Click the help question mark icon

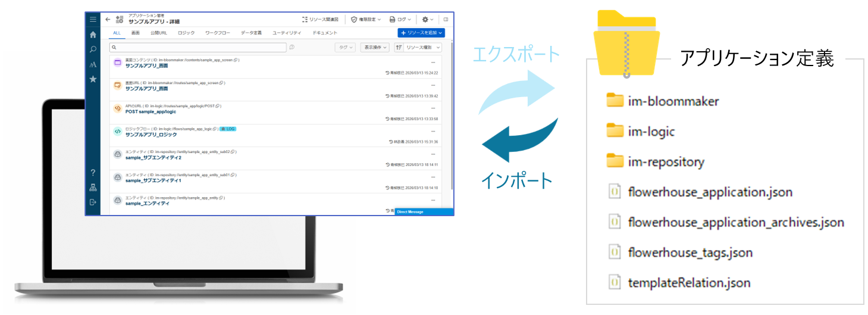point(93,173)
